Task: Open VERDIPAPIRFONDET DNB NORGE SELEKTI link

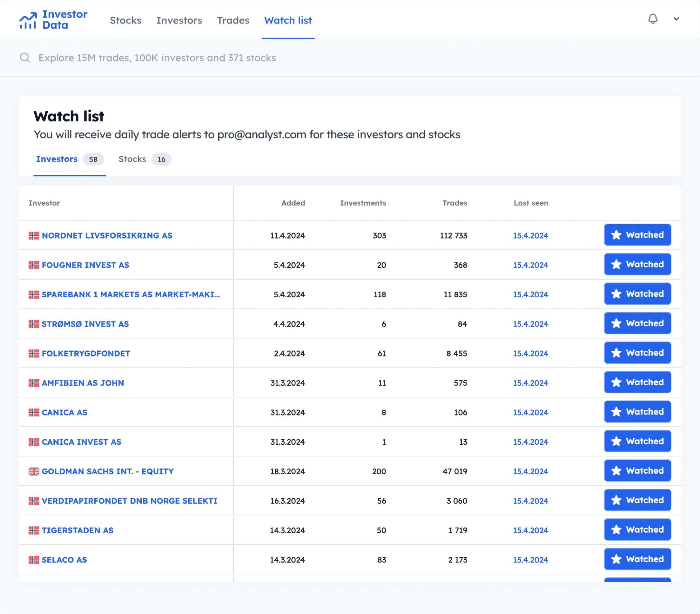Action: click(x=129, y=500)
